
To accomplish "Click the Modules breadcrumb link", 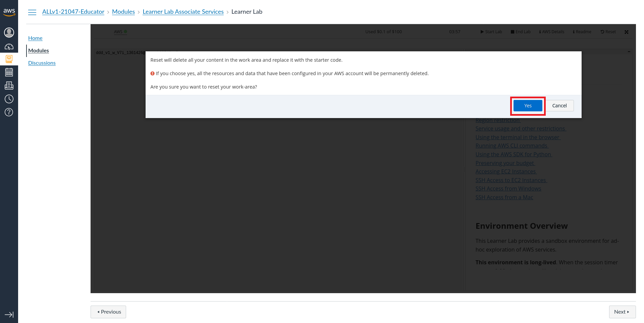I will pos(123,12).
